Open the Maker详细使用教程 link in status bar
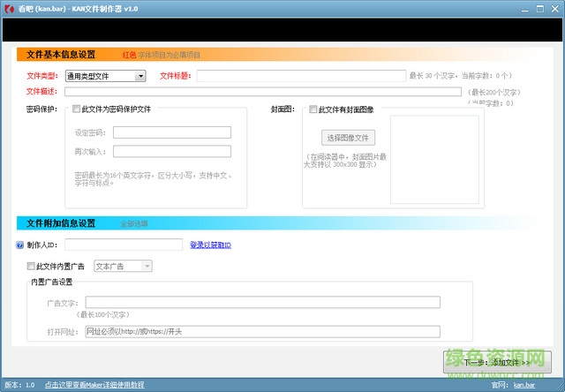The image size is (565, 392). coord(94,385)
